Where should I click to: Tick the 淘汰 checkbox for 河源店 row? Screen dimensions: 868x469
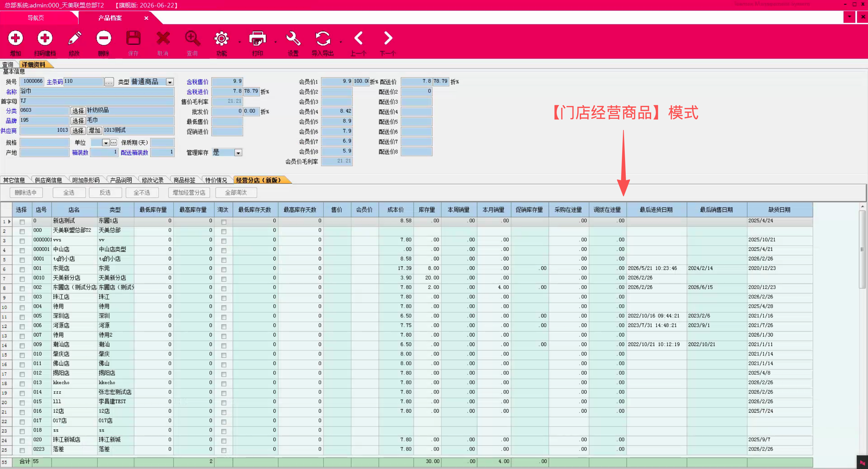coord(224,326)
